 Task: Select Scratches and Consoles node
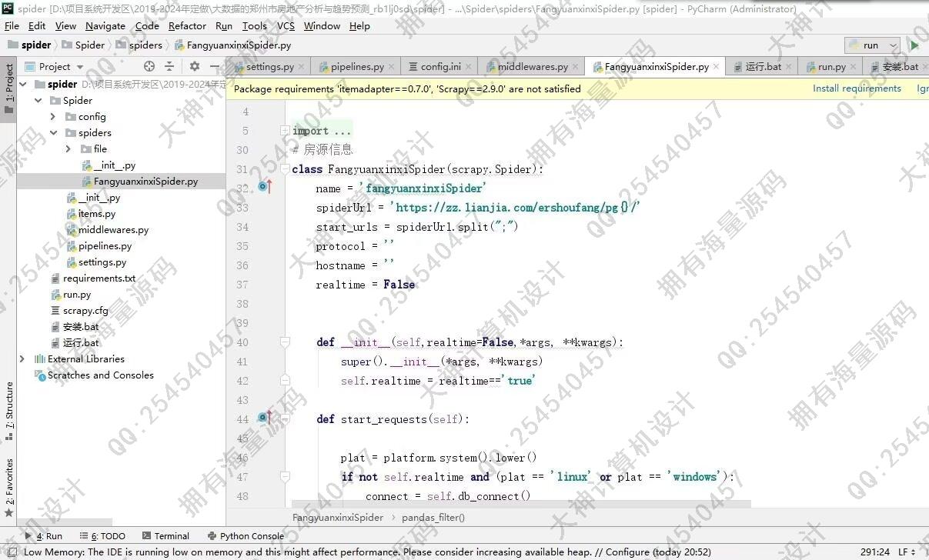pyautogui.click(x=100, y=375)
